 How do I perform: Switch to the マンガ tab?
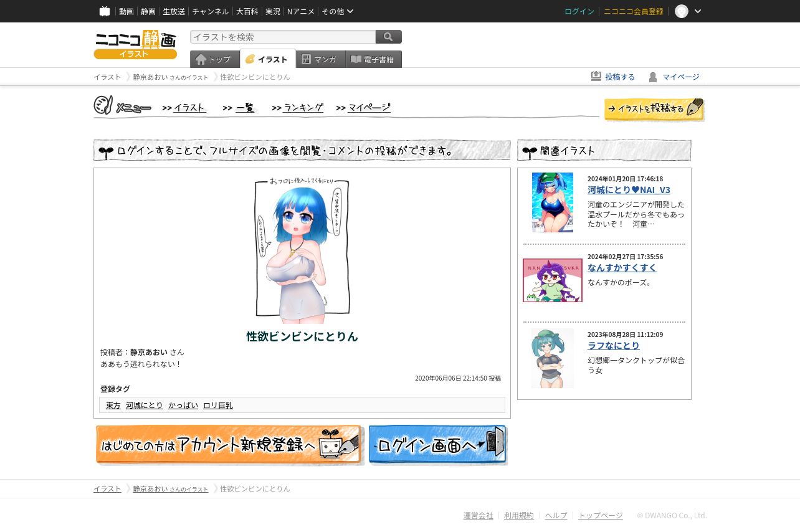tap(321, 59)
